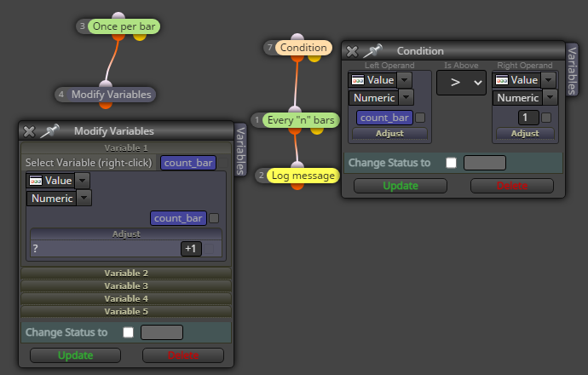Click the orange output connector under Modify Variables node
This screenshot has height=375, width=588.
point(106,106)
